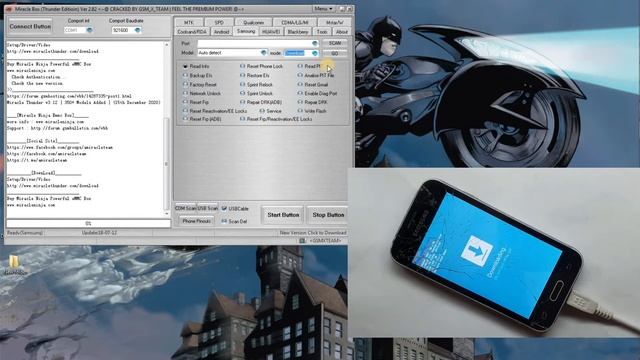The image size is (640, 360).
Task: Click the phone photo thumbnail
Action: point(494,253)
